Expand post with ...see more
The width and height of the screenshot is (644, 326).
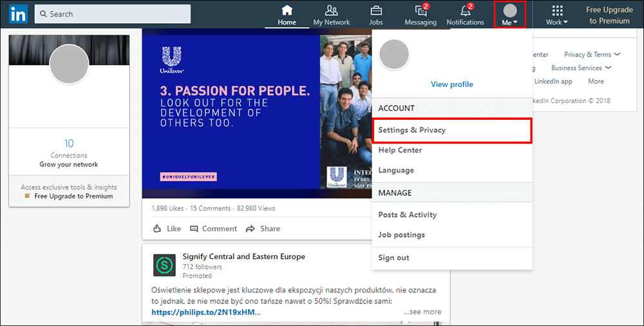pyautogui.click(x=422, y=312)
